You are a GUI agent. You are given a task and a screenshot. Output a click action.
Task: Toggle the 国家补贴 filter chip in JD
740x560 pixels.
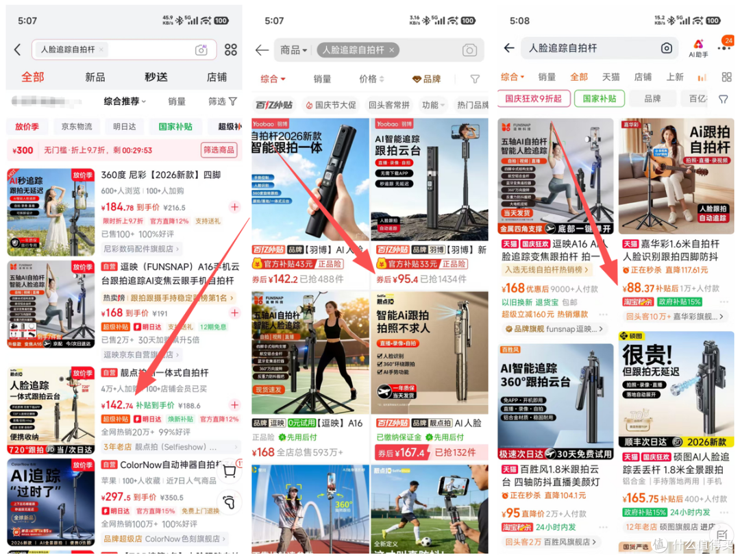tap(175, 127)
